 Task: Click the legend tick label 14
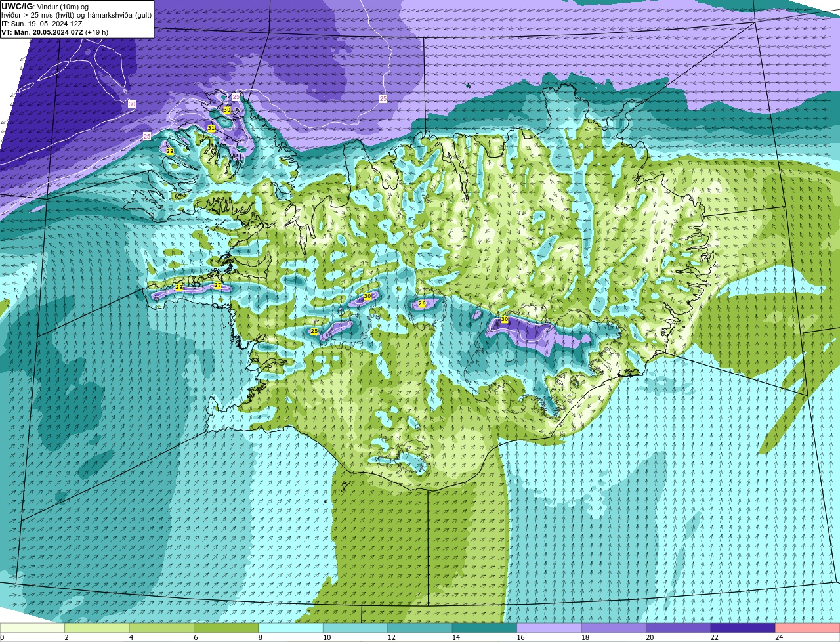point(455,637)
